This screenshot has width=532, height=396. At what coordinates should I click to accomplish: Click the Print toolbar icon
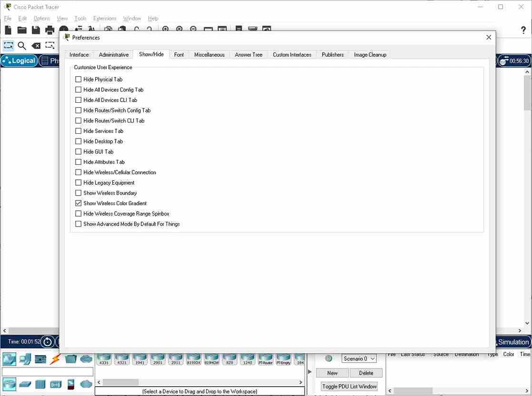click(x=49, y=30)
